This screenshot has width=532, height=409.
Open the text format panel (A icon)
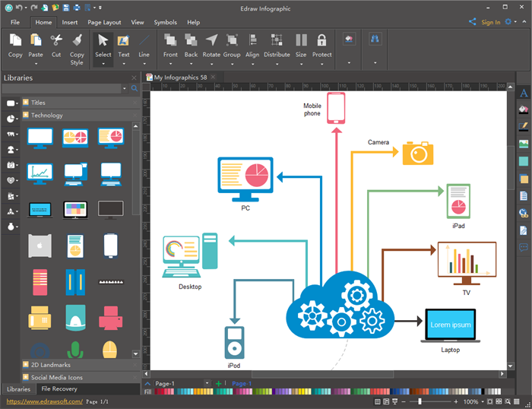click(x=524, y=94)
